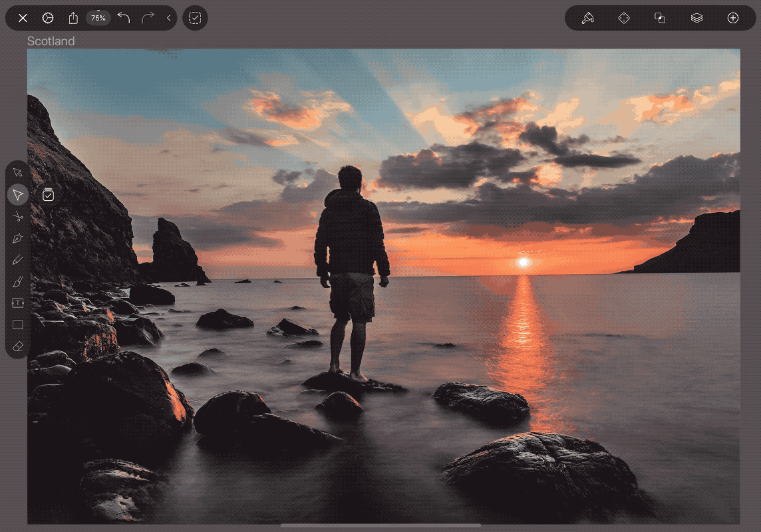Viewport: 761px width, 532px height.
Task: Redo the last undone action
Action: 148,18
